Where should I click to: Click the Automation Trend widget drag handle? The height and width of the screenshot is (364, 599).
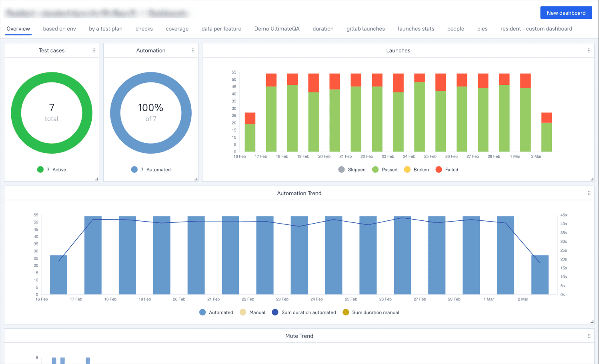click(589, 193)
